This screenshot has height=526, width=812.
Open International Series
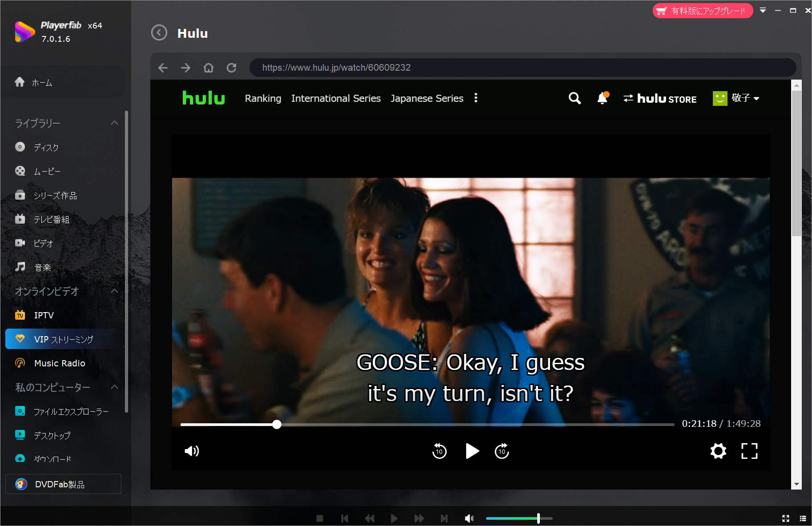coord(336,98)
